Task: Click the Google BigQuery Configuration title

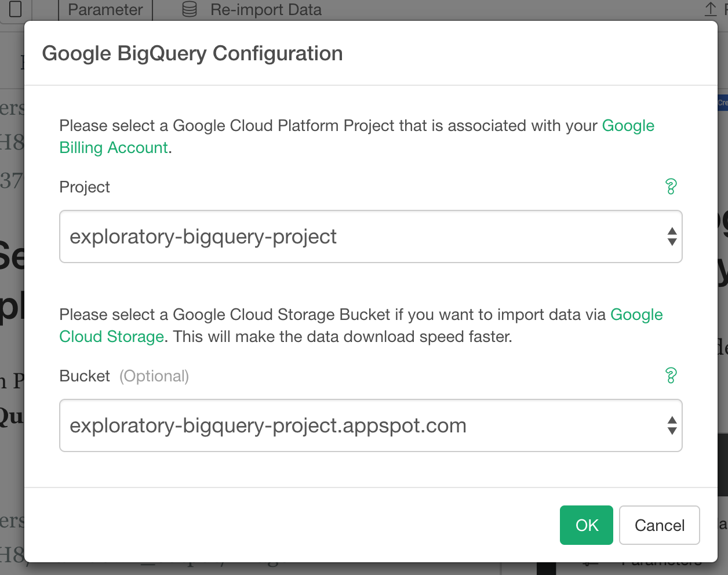Action: (192, 53)
